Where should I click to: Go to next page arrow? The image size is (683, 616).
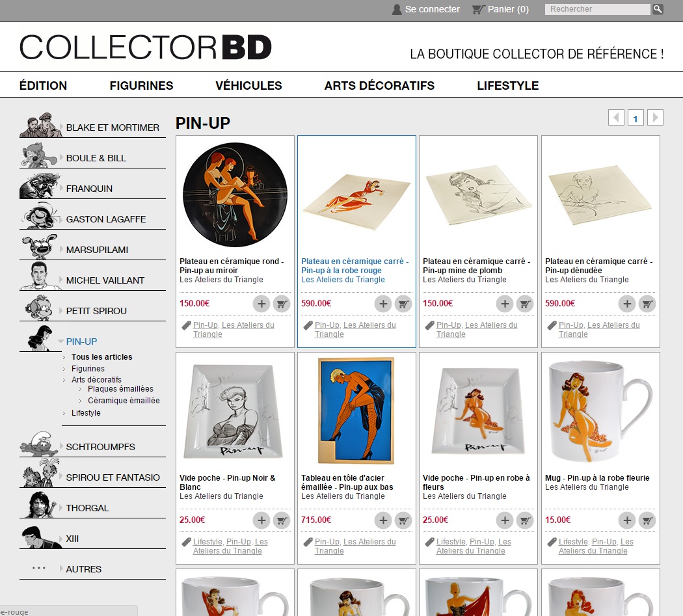[655, 118]
